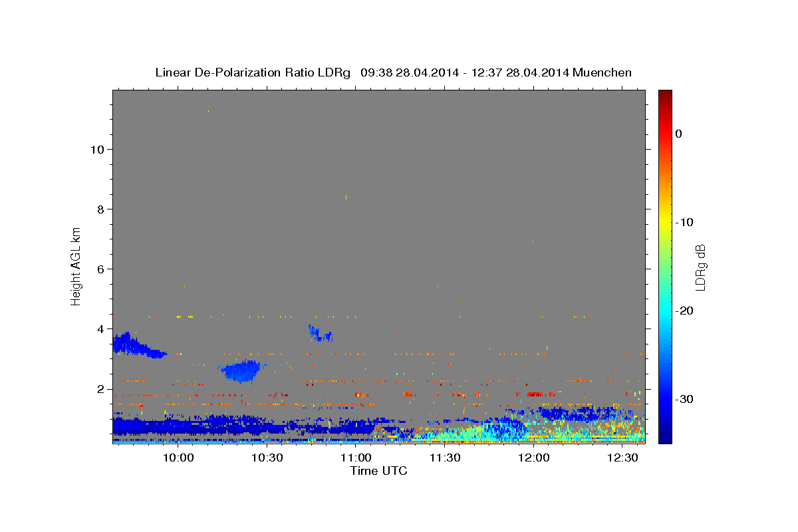798x532 pixels.
Task: Click the 10:30 time tick label
Action: 267,458
